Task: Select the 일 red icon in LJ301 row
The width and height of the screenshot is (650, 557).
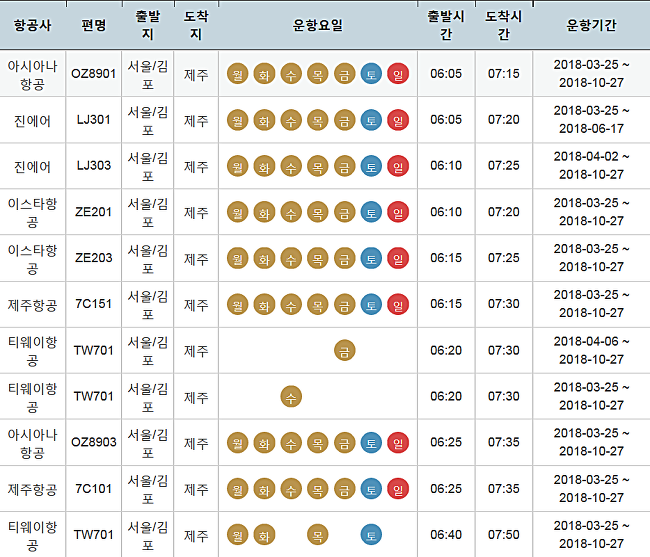Action: coord(398,120)
